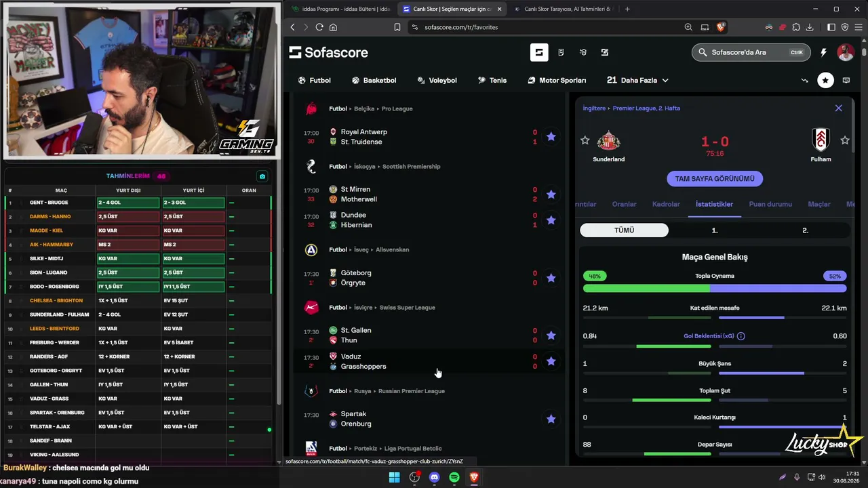
Task: Open a new browser tab
Action: tap(627, 9)
